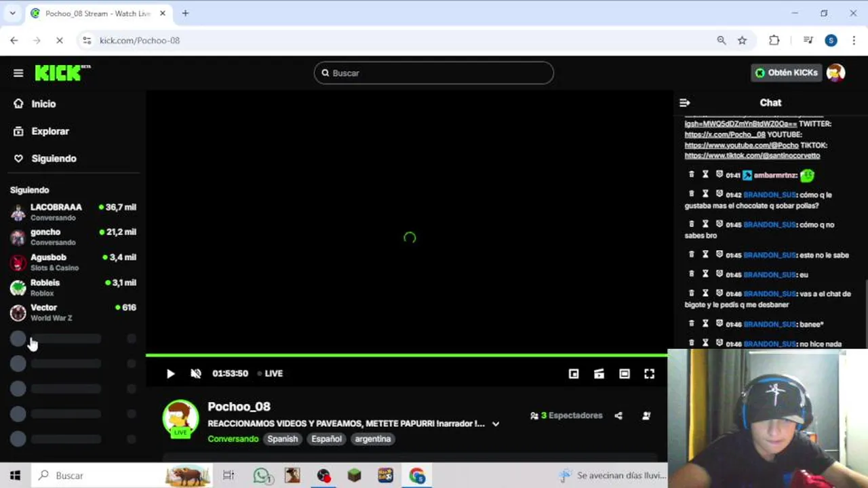Viewport: 868px width, 488px height.
Task: Share the Pochoo_08 stream
Action: pyautogui.click(x=618, y=415)
